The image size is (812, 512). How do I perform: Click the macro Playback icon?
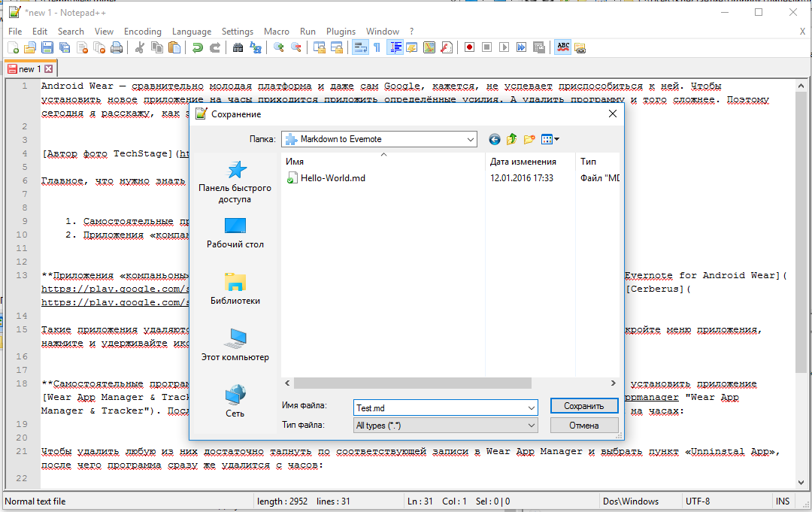(x=504, y=47)
